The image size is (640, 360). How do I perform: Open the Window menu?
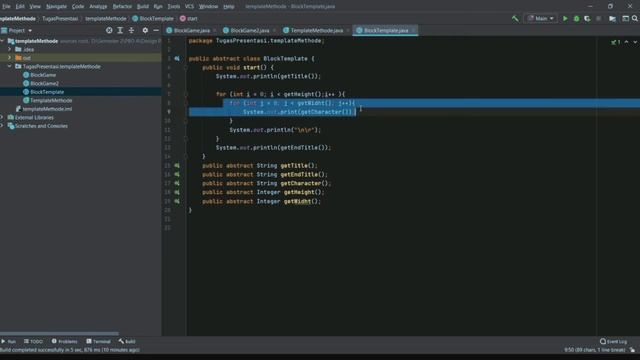208,7
